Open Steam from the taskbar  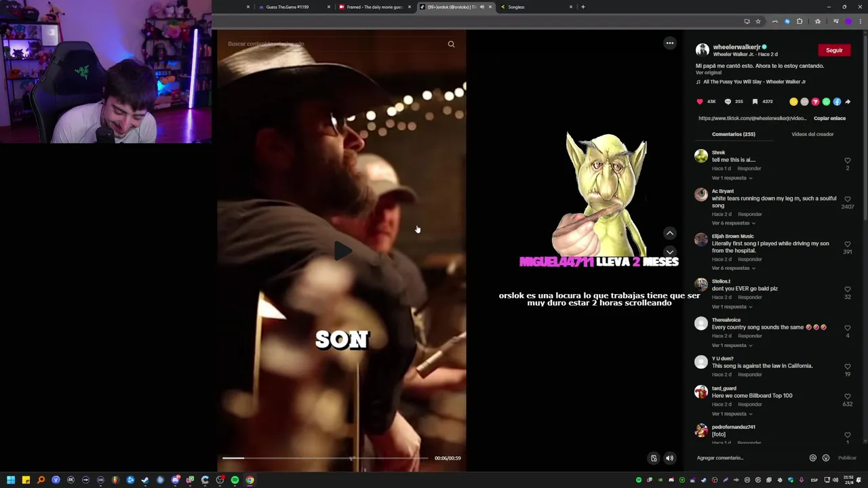click(x=145, y=480)
